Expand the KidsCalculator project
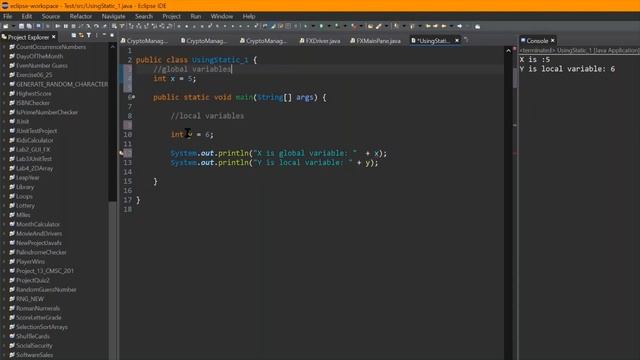640x360 pixels. (4, 140)
